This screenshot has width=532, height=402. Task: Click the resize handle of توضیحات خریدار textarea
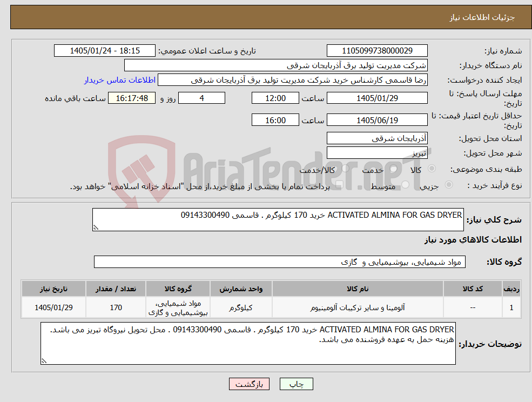pyautogui.click(x=44, y=361)
